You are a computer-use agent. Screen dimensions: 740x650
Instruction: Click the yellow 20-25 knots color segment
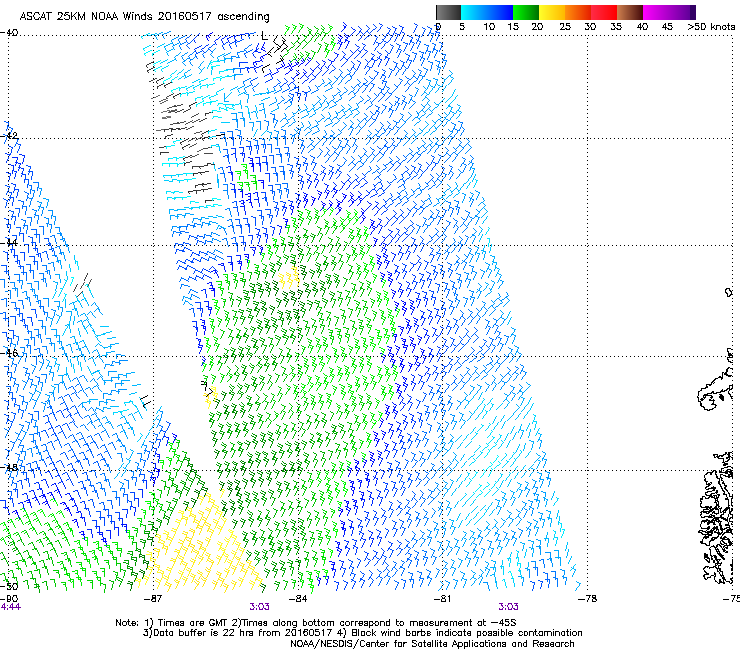(552, 12)
